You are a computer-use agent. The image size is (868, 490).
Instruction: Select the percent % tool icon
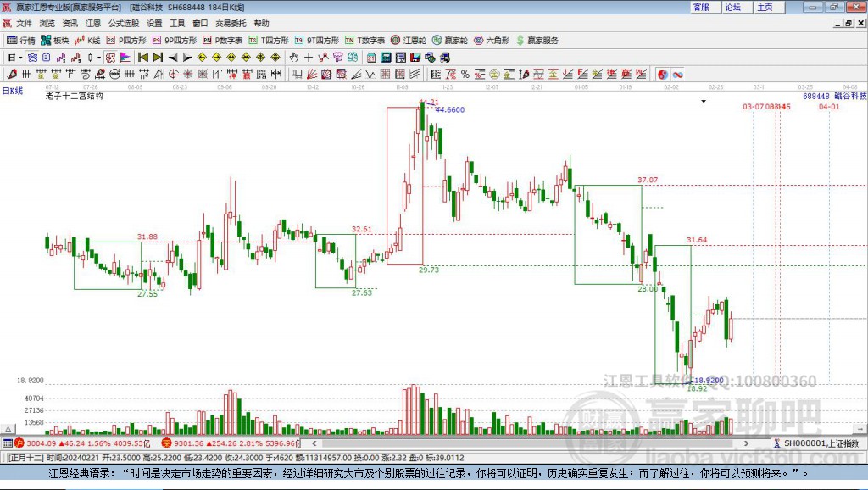[x=465, y=74]
